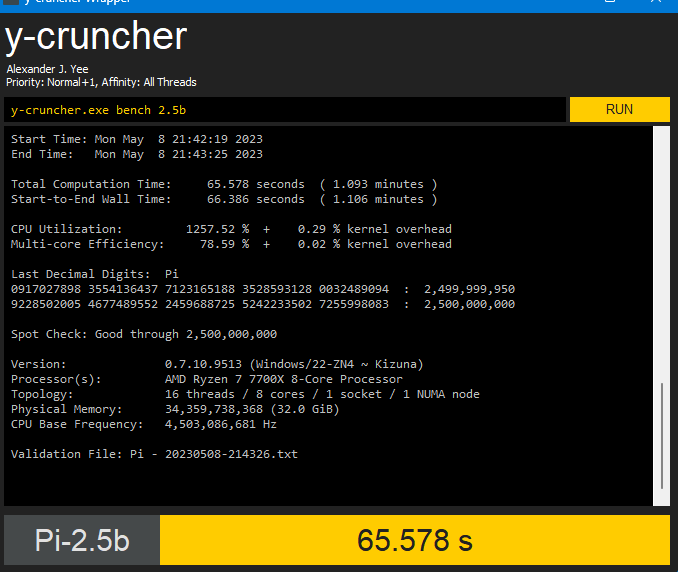Click the AMD Ryzen 7 7700X processor line
This screenshot has width=678, height=572.
[x=207, y=379]
